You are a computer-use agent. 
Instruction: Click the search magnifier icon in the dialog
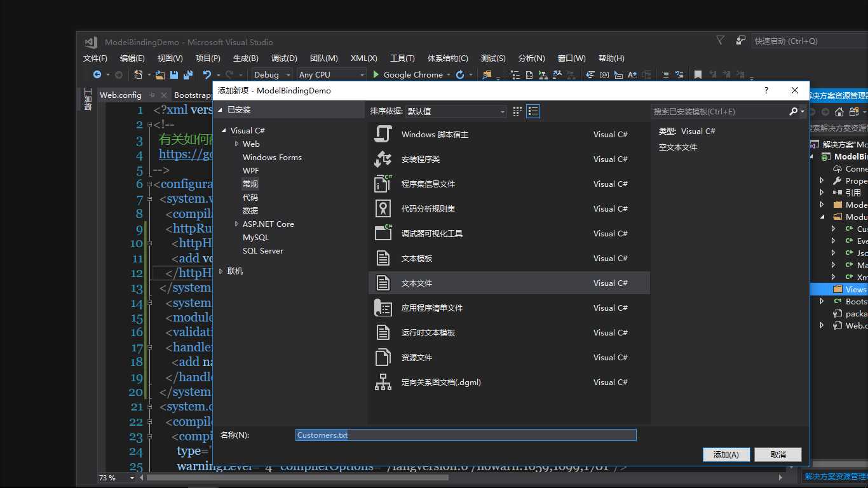tap(793, 111)
